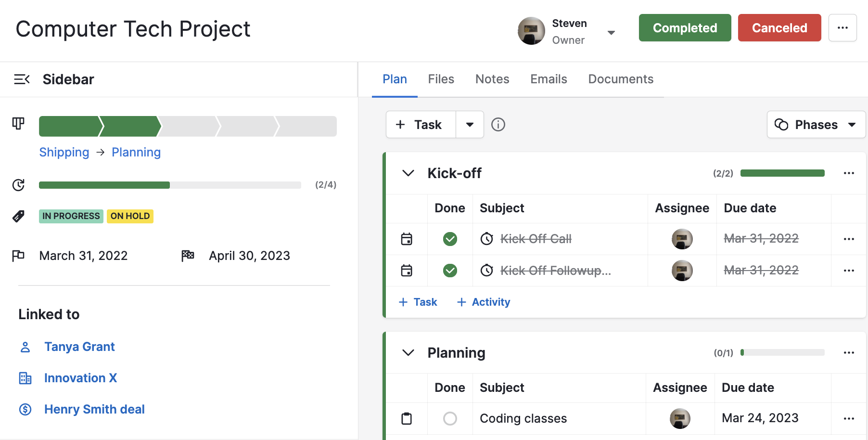
Task: Open the Notes tab
Action: [x=492, y=78]
